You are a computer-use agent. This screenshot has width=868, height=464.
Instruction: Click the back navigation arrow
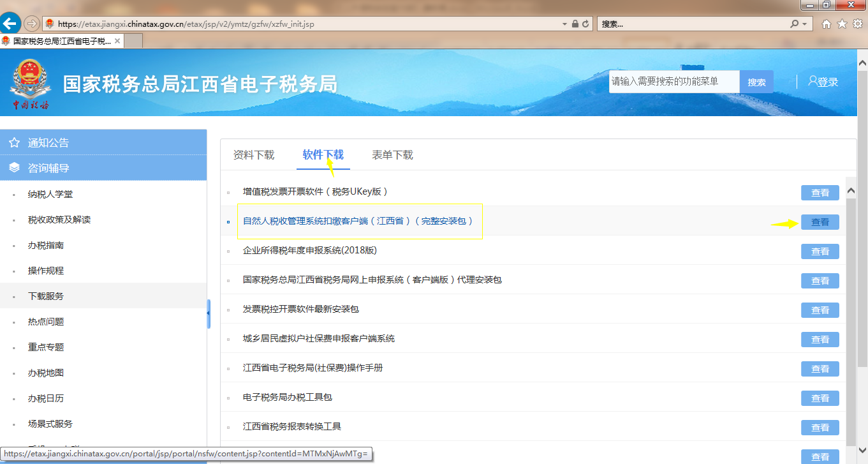pos(10,23)
